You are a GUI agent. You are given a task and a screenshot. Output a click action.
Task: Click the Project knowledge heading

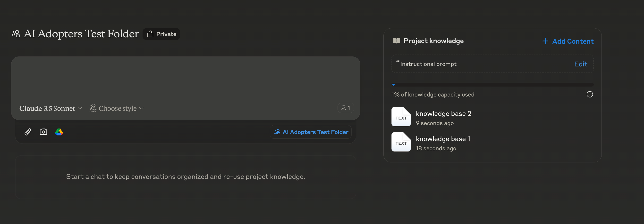pos(433,41)
